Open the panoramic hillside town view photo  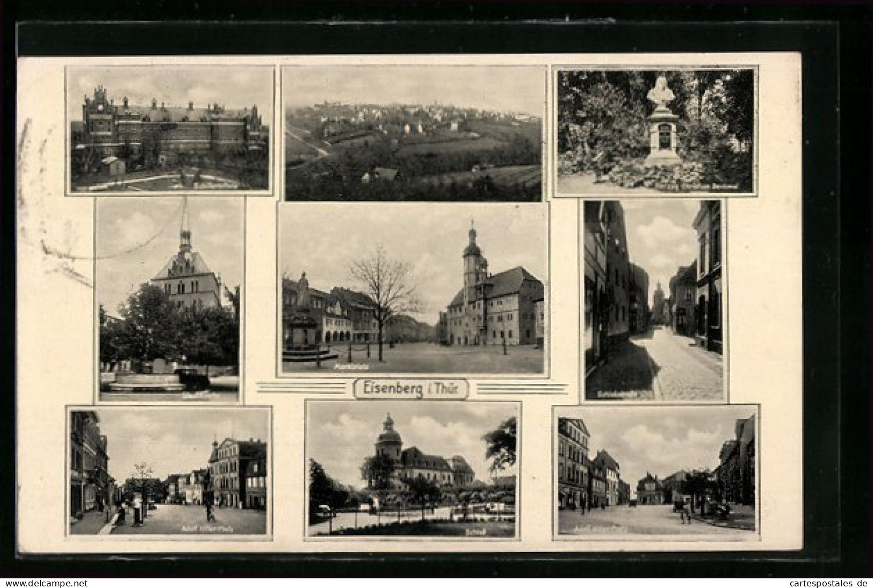click(x=413, y=133)
